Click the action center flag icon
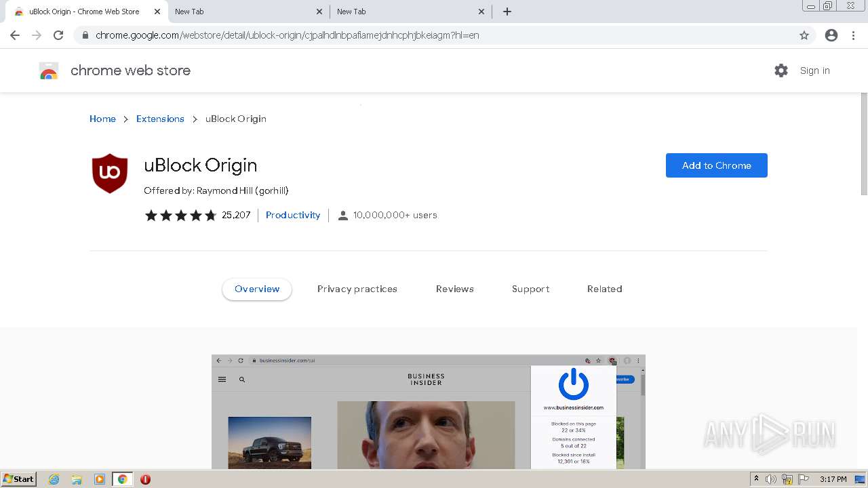 [804, 479]
